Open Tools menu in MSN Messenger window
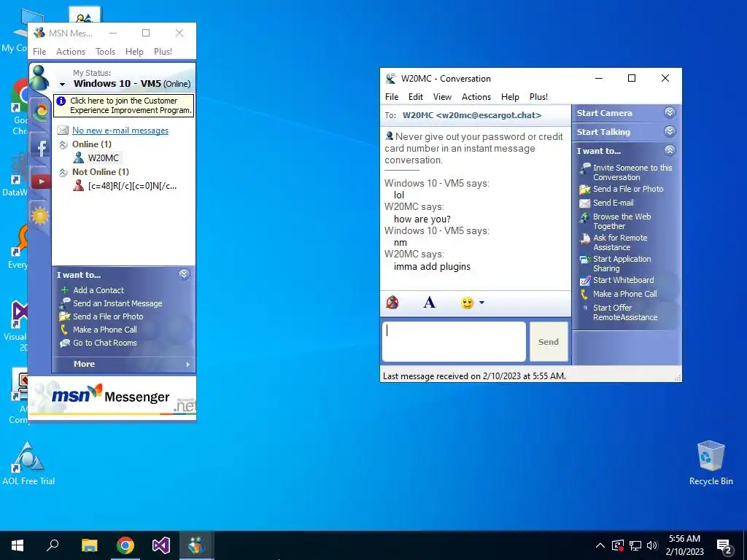The image size is (747, 560). pos(105,52)
